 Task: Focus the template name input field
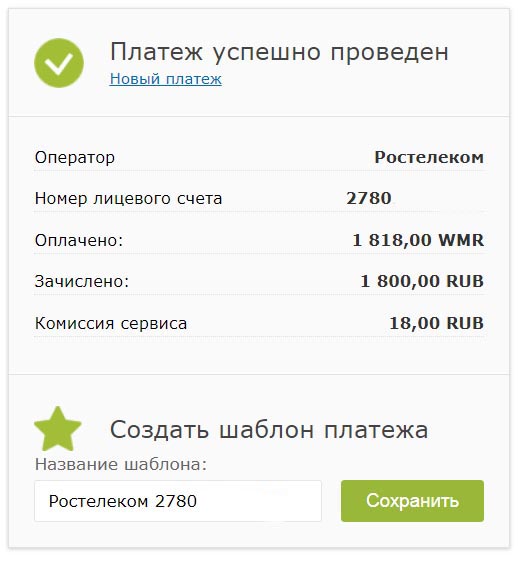(178, 501)
